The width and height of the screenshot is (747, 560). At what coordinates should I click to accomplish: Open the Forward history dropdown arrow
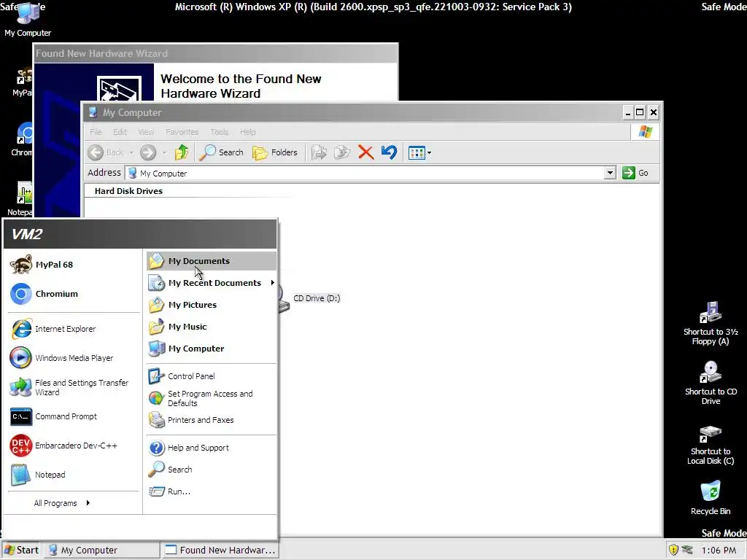click(164, 153)
